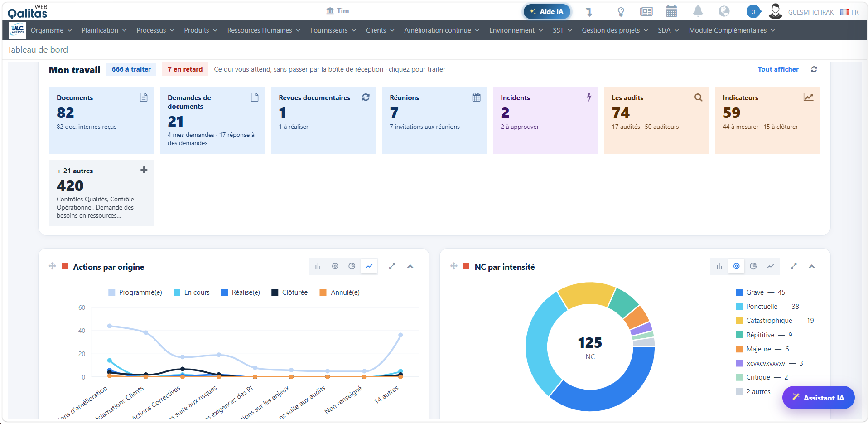Image resolution: width=868 pixels, height=424 pixels.
Task: Expand the Ressources Humaines menu
Action: (x=264, y=30)
